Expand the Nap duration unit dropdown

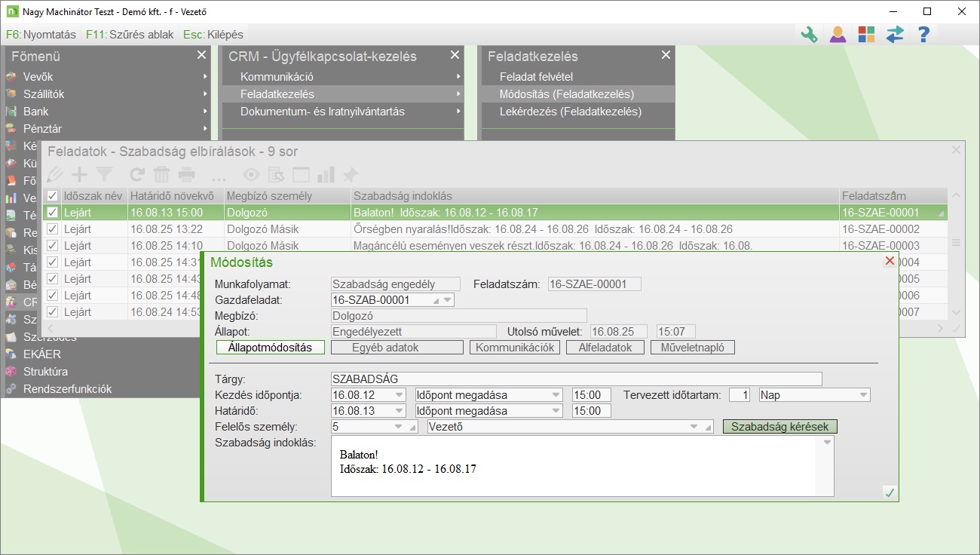point(862,395)
